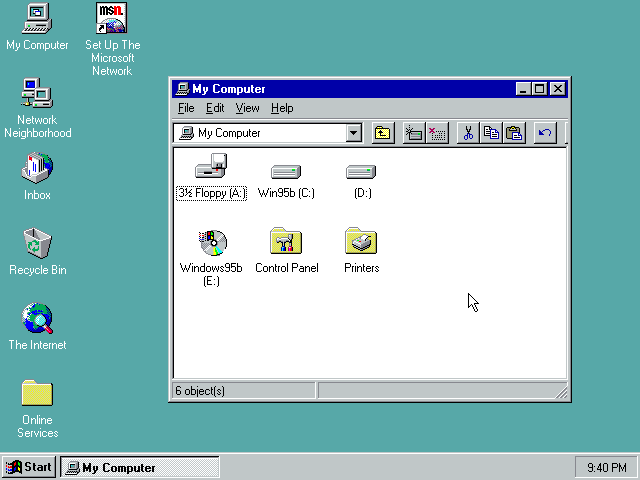Image resolution: width=640 pixels, height=480 pixels.
Task: Select the Network Neighborhood desktop icon
Action: pos(37,93)
